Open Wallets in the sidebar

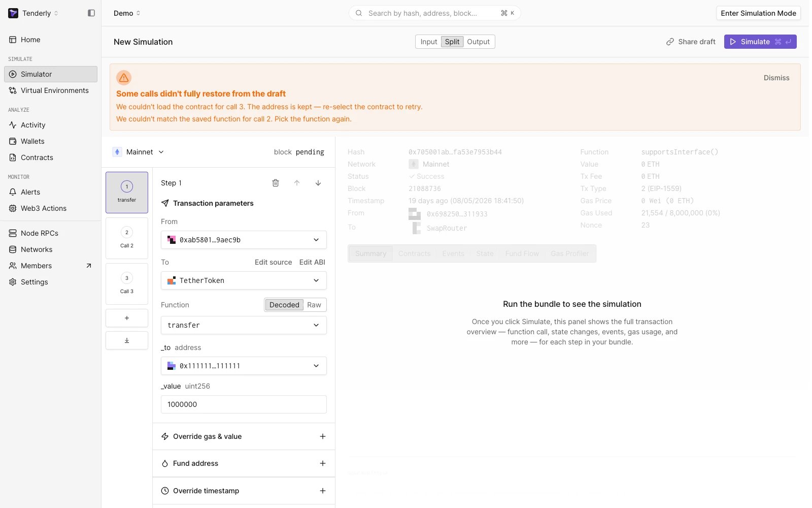coord(51,141)
